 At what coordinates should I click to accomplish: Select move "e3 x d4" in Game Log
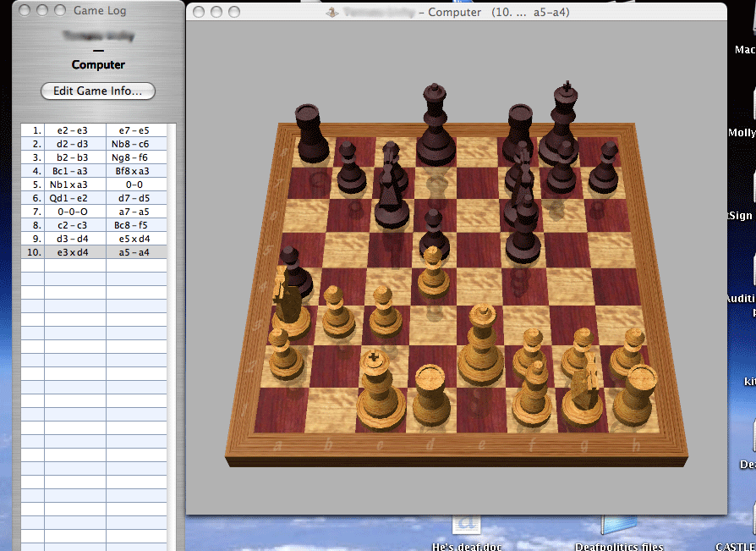73,252
